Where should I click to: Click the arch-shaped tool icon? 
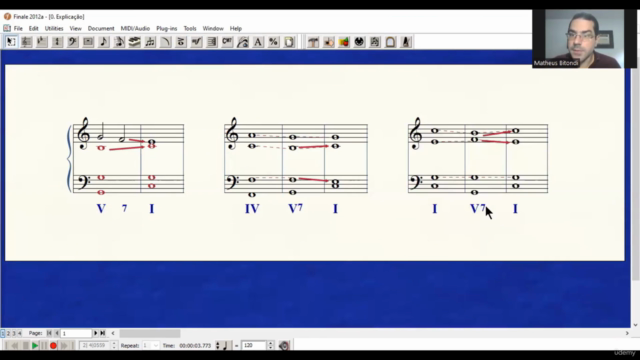coord(390,42)
